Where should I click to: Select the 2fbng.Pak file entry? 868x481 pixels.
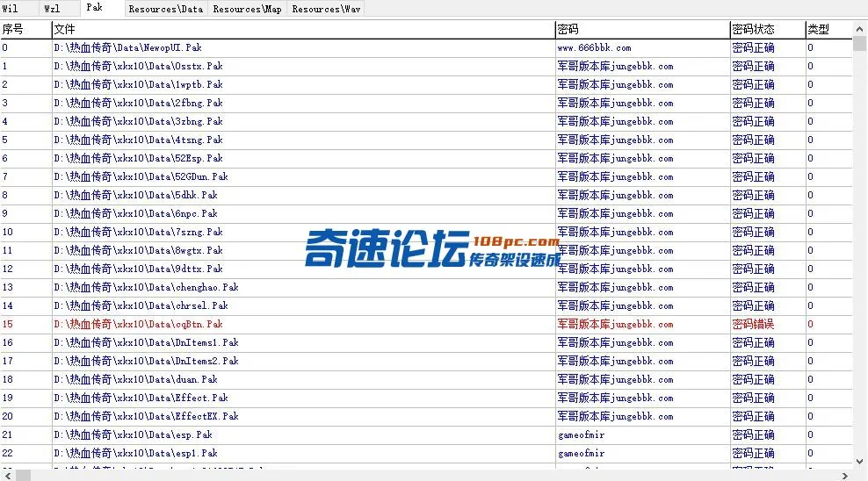[139, 103]
